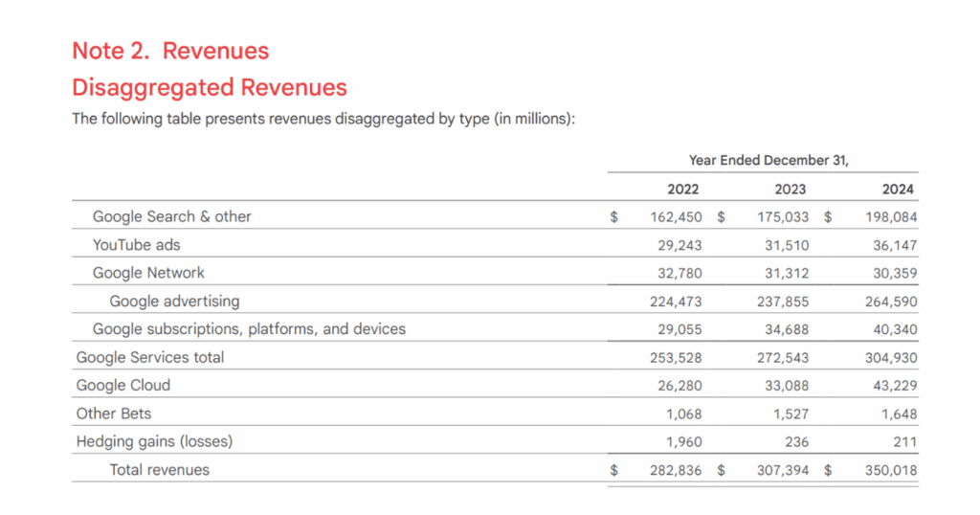
Task: Click the 'Other Bets' row label
Action: tap(114, 414)
